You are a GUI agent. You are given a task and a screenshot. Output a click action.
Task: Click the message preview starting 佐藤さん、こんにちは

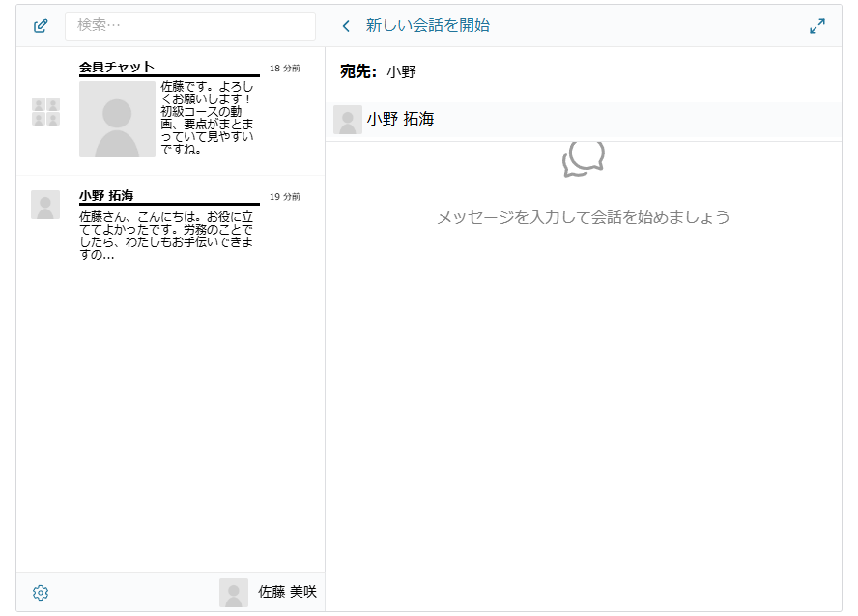point(166,236)
